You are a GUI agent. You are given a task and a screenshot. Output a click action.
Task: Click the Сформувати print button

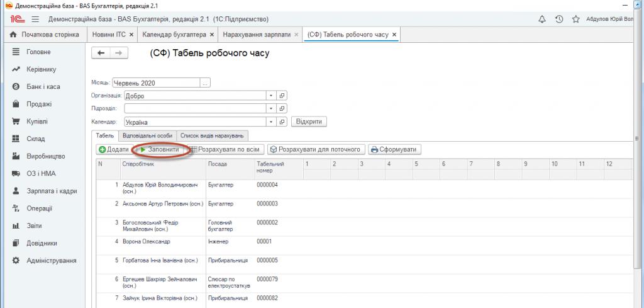[395, 150]
